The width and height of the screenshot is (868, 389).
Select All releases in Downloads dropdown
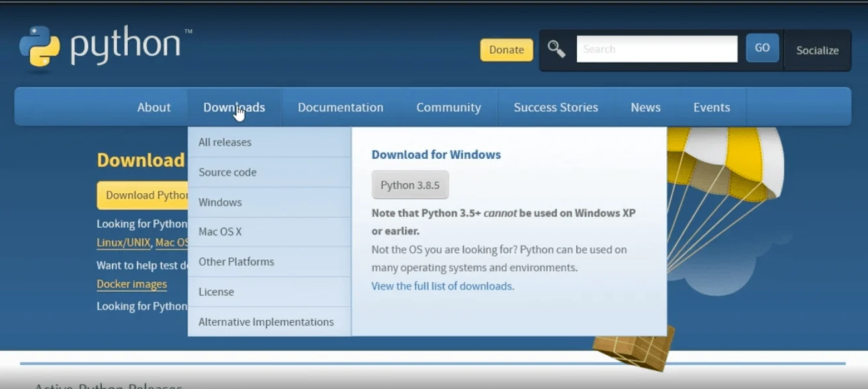[x=269, y=142]
